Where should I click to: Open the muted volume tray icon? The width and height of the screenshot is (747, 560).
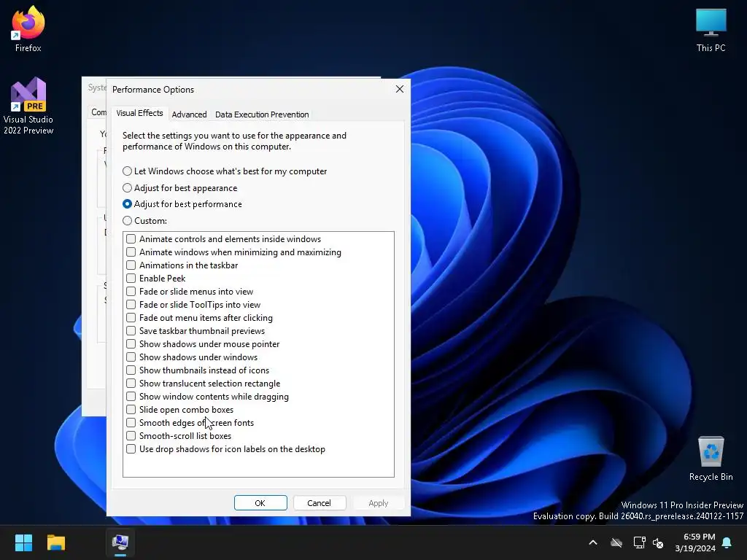(x=658, y=542)
